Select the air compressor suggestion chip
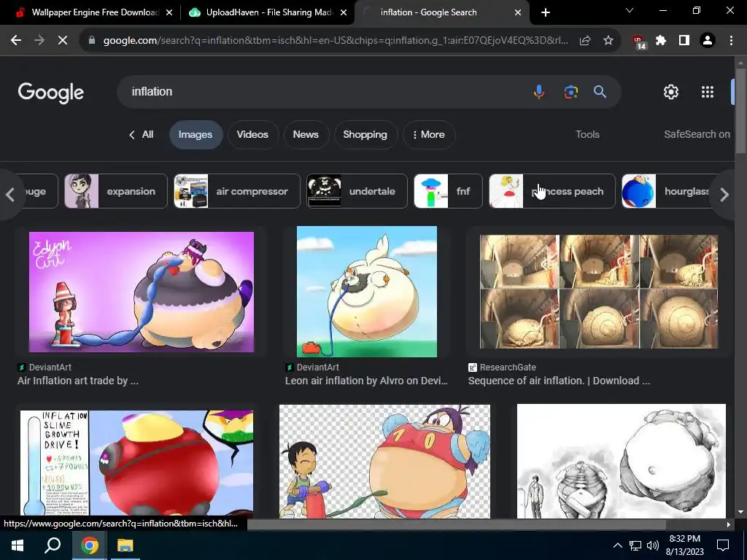Image resolution: width=747 pixels, height=560 pixels. click(237, 191)
